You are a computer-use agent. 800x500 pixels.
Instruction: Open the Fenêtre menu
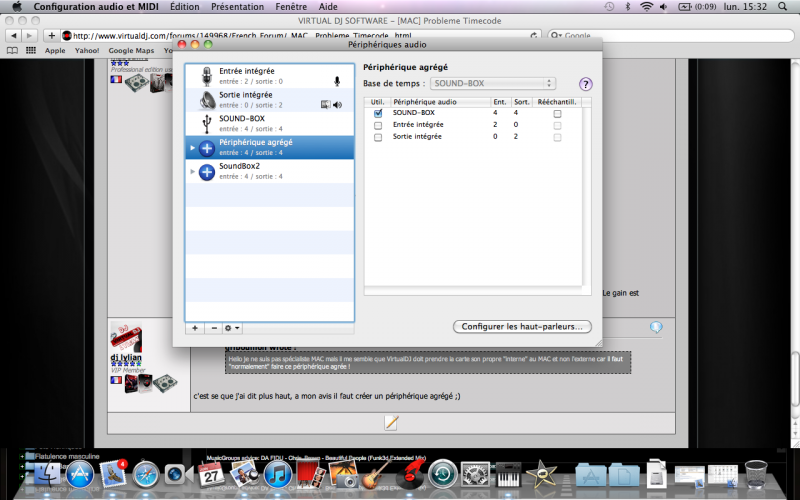291,7
